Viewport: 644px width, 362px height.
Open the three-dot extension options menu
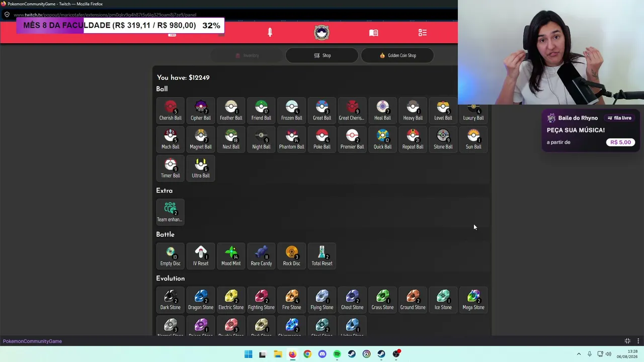(638, 341)
